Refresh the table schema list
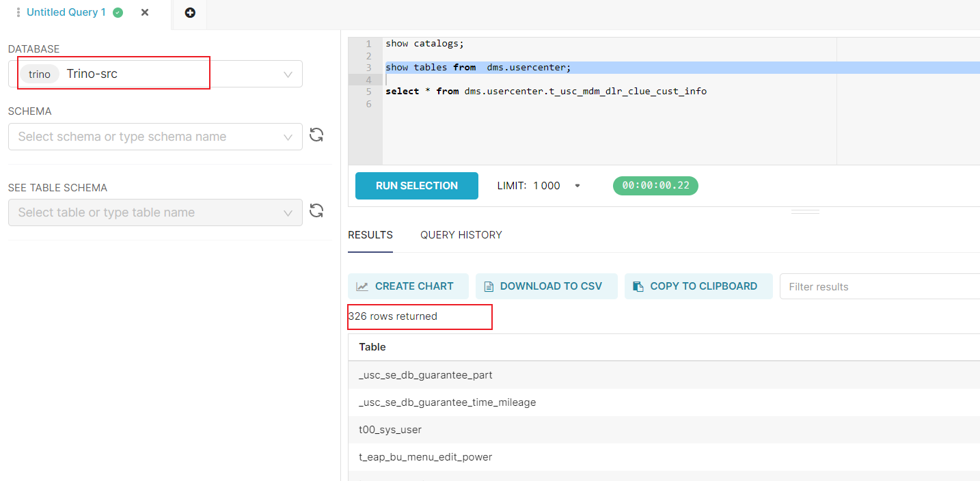980x481 pixels. click(316, 210)
